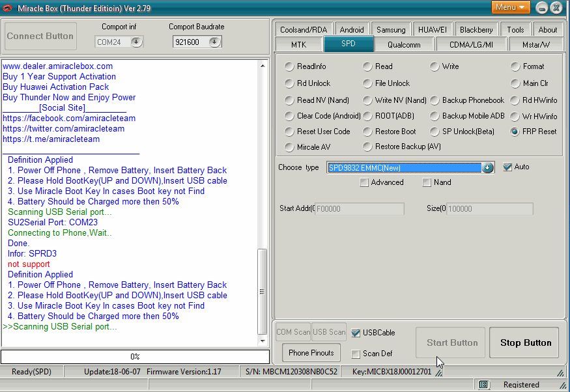The width and height of the screenshot is (570, 392).
Task: Open the facebook.com/amiracleteam link
Action: [69, 118]
